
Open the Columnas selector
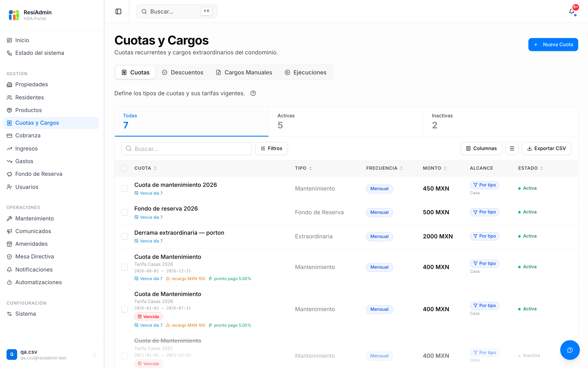(481, 148)
